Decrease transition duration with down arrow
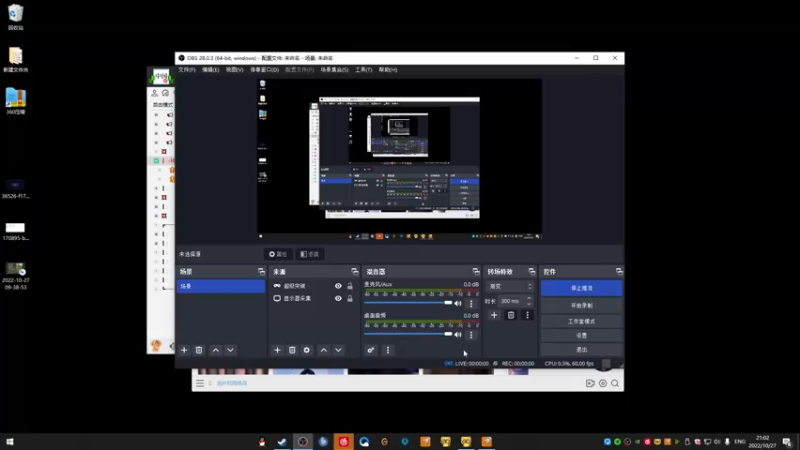Viewport: 800px width, 450px height. pos(529,304)
